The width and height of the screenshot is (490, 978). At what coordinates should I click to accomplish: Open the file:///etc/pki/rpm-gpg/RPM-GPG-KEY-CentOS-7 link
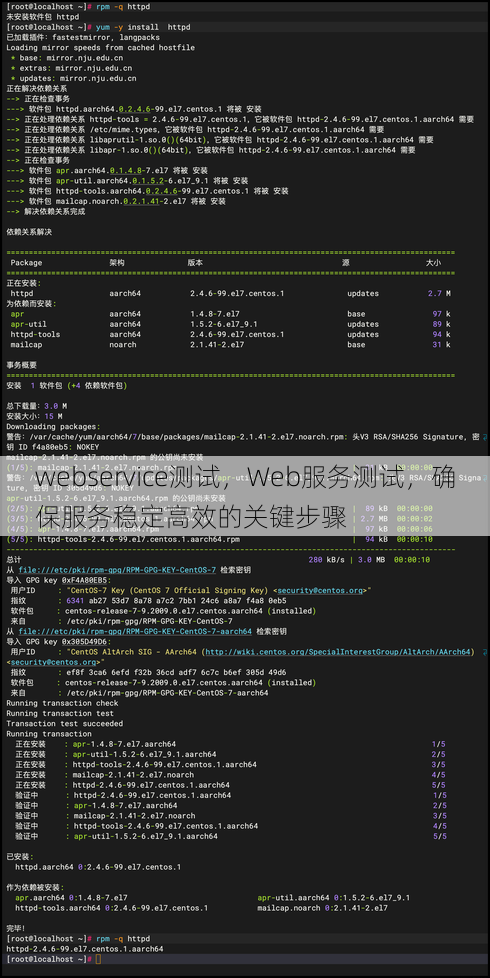pos(117,570)
